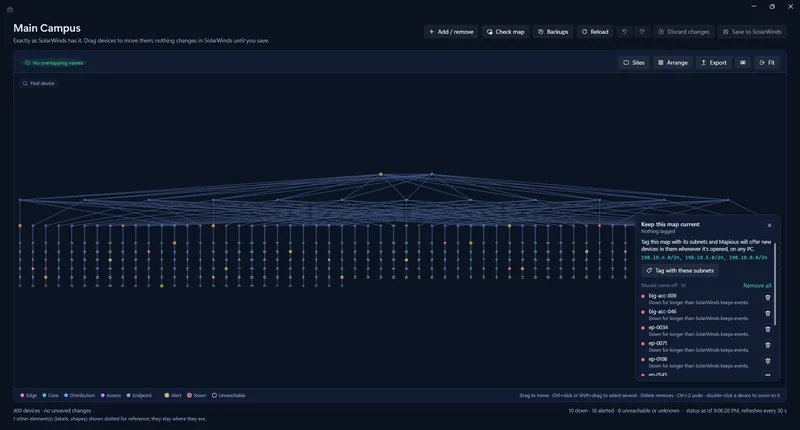
Task: Restore down the application window
Action: (772, 7)
